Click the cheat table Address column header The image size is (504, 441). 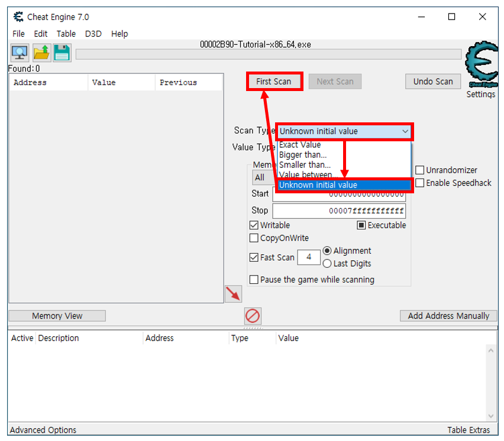pyautogui.click(x=186, y=338)
